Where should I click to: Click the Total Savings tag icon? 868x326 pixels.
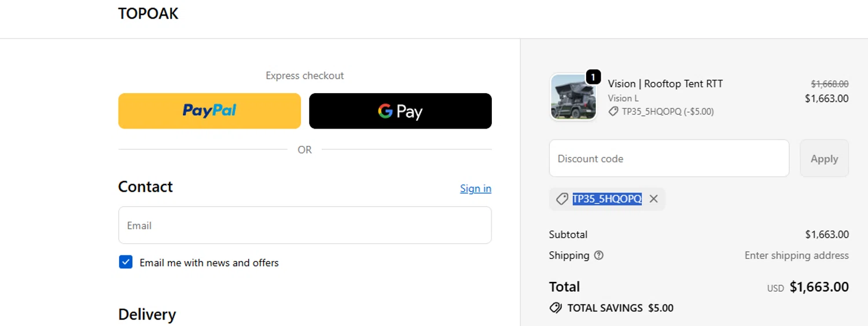coord(556,308)
